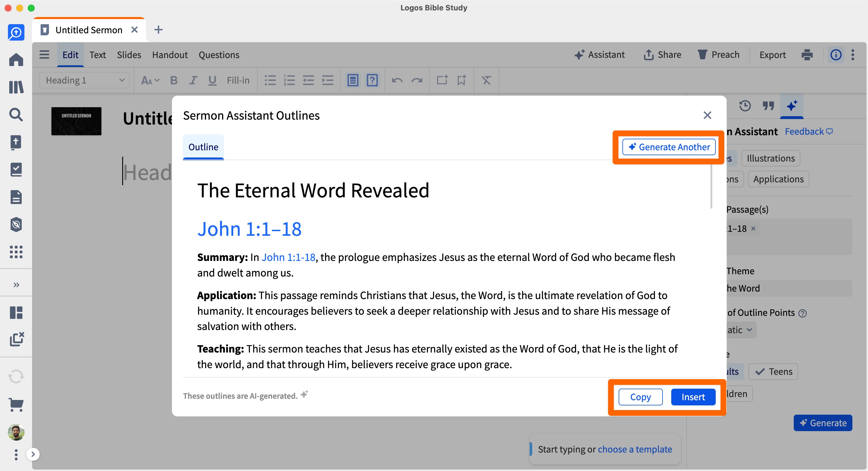Select the Outline tab in dialog
Viewport: 868px width, 471px height.
[203, 147]
